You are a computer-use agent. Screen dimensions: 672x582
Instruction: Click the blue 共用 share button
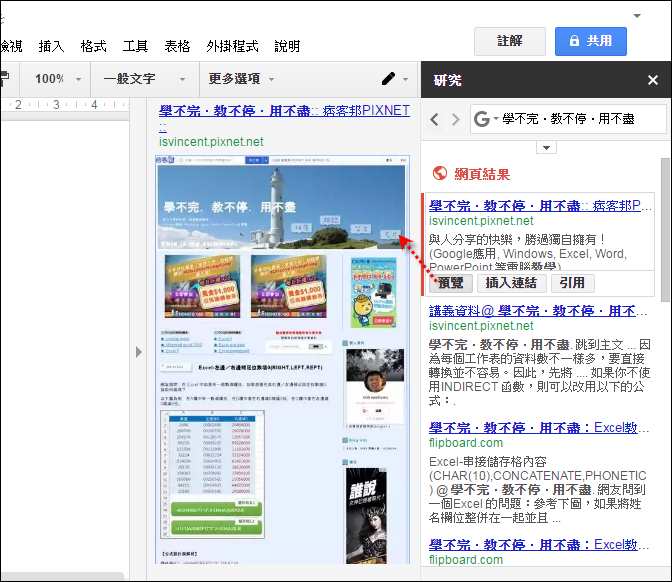point(591,41)
